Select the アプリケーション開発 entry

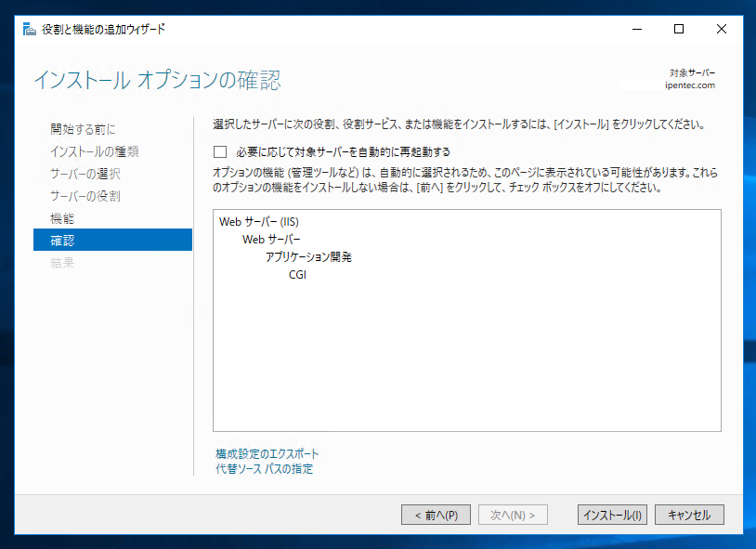pos(308,256)
